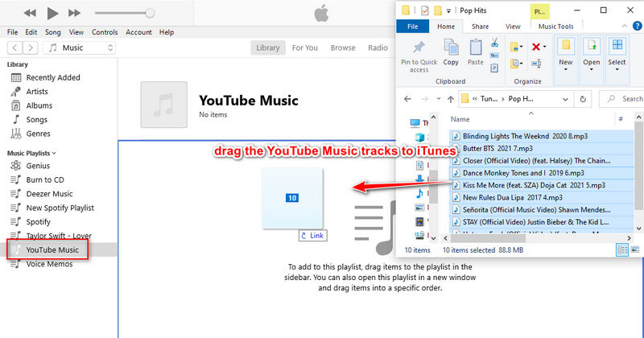This screenshot has width=644, height=338.
Task: Click the iTunes volume slider knob
Action: tap(150, 13)
